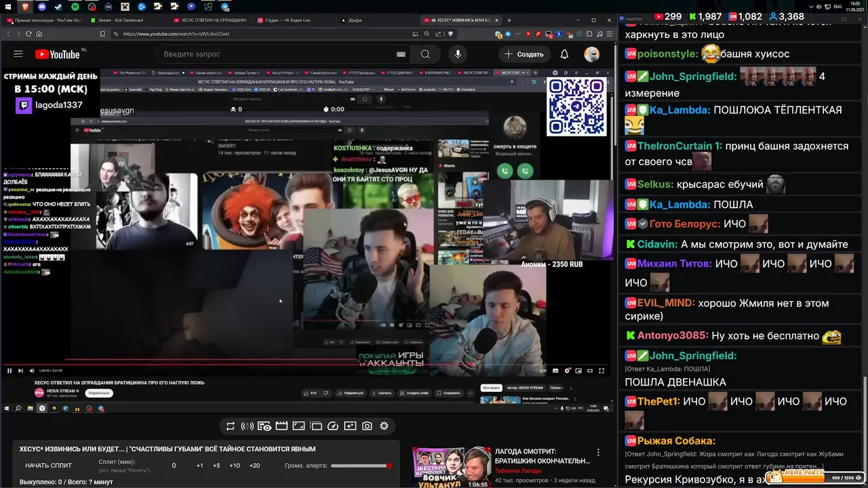Open YouTube notifications bell
This screenshot has height=488, width=868.
pyautogui.click(x=564, y=54)
